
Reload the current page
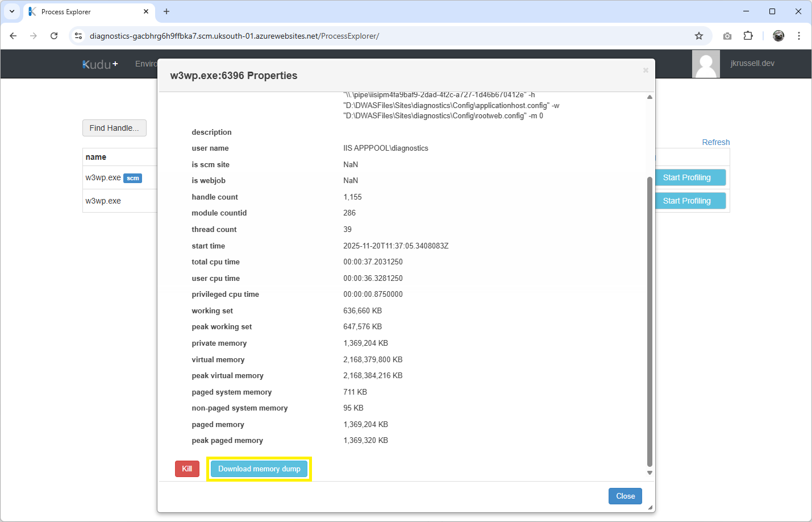click(x=54, y=35)
